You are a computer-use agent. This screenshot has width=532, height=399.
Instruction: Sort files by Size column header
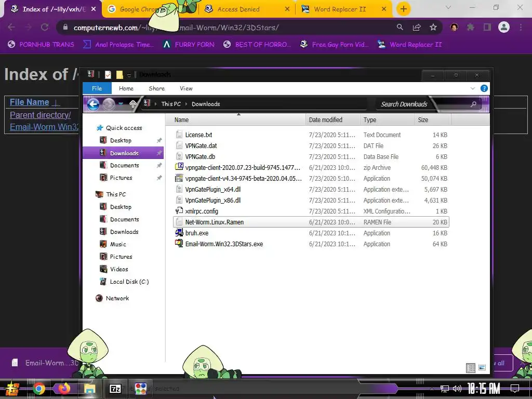(433, 120)
